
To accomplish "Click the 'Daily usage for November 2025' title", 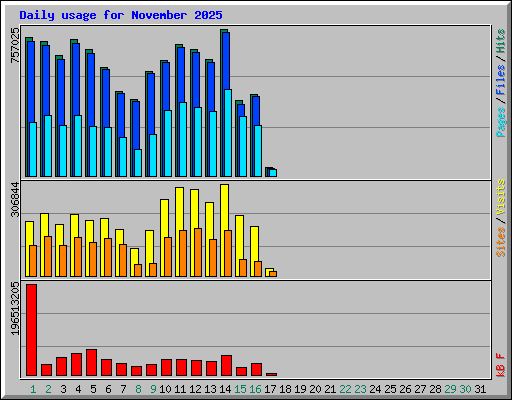I will point(121,15).
